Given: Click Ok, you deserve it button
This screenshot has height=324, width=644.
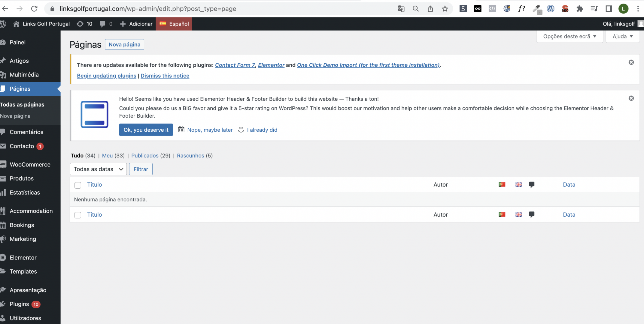Looking at the screenshot, I should click(146, 130).
